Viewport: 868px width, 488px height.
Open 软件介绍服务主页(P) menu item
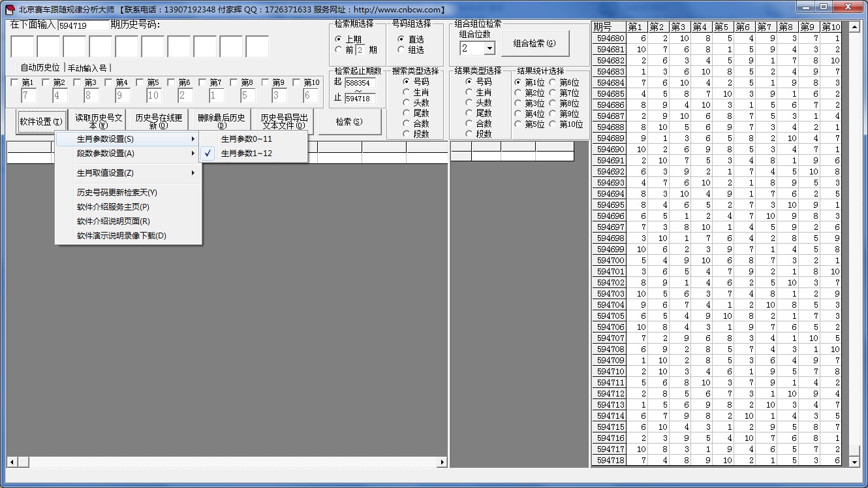113,207
